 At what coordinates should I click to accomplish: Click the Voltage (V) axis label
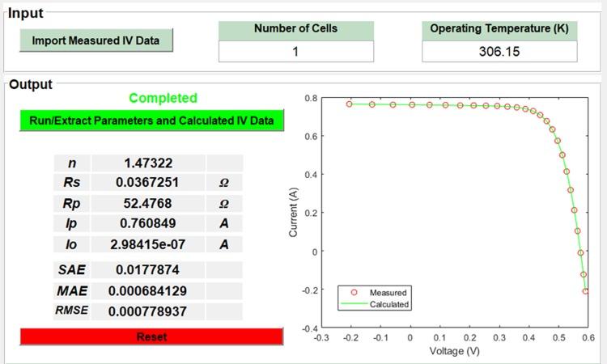point(454,351)
